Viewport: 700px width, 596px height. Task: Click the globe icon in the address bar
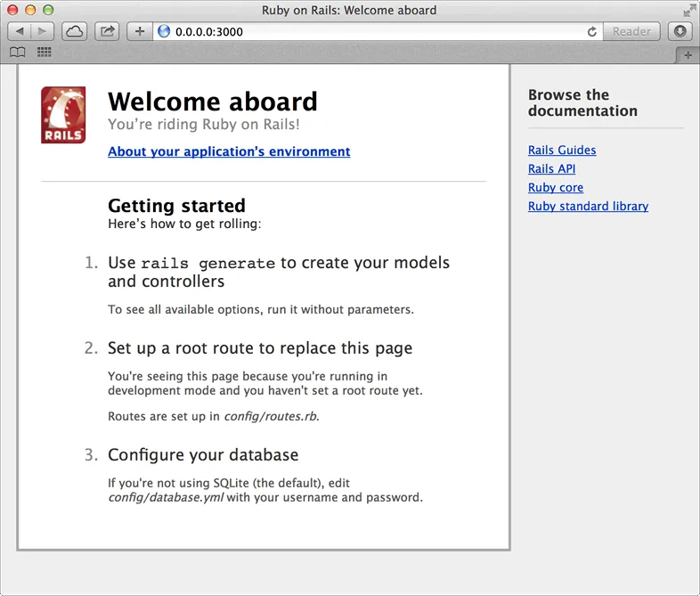[164, 31]
